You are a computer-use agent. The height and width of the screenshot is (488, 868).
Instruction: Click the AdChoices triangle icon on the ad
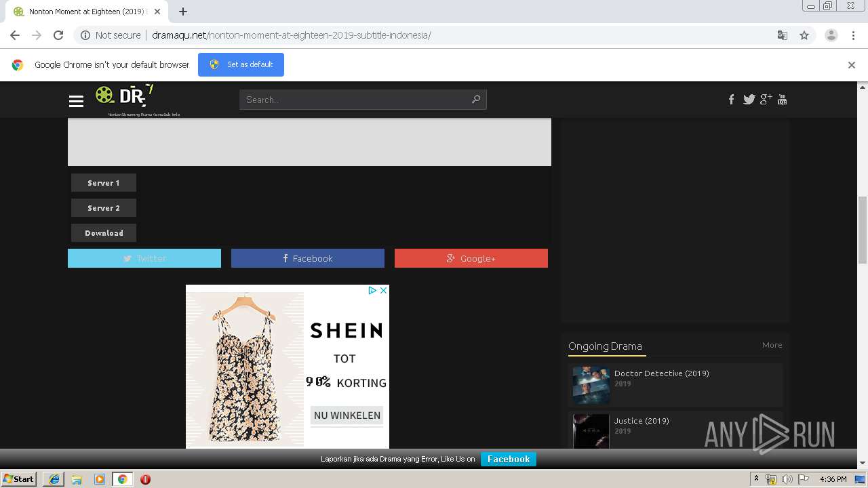click(372, 290)
